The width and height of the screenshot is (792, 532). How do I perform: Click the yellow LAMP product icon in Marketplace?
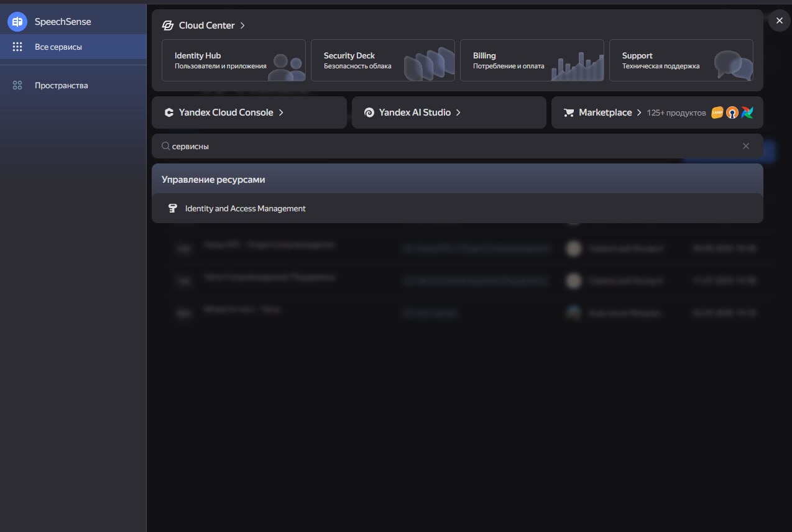(x=717, y=112)
